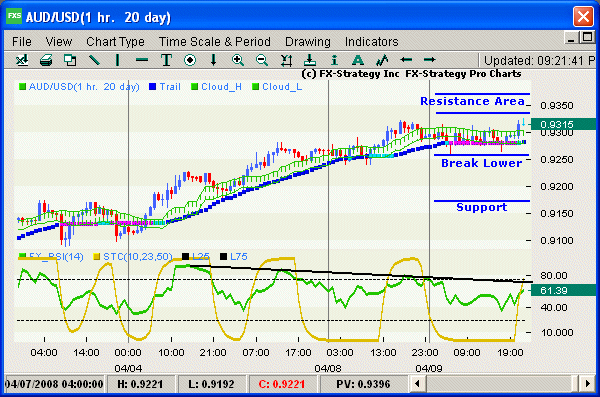Open the View menu

tap(59, 41)
